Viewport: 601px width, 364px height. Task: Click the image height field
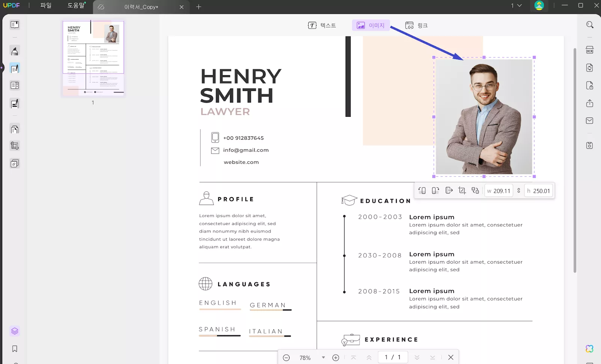539,191
